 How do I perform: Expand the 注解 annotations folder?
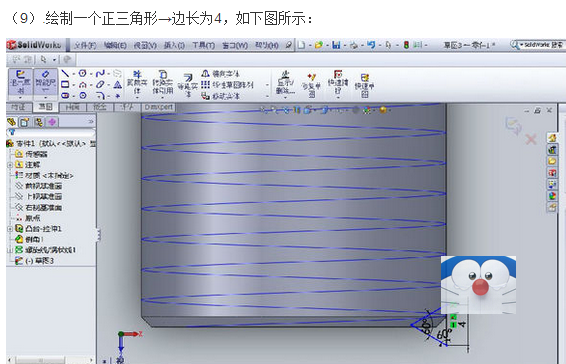[x=10, y=165]
